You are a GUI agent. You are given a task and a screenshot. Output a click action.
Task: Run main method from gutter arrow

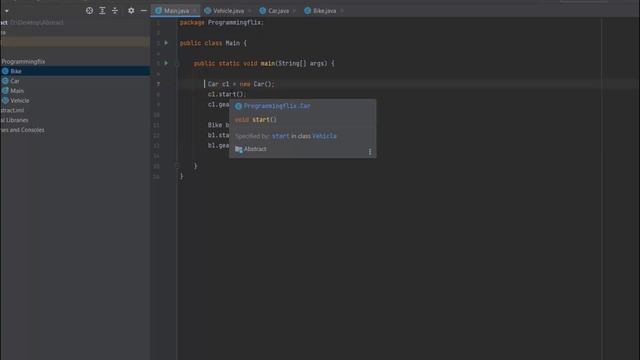(166, 63)
